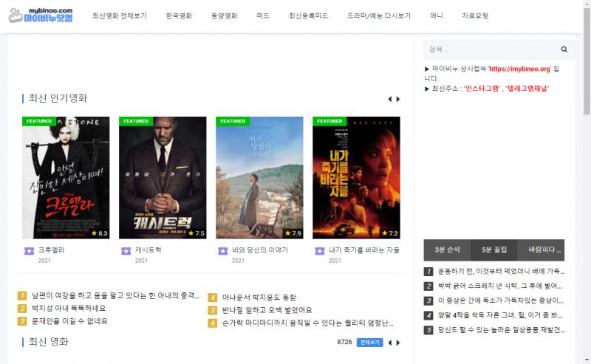Switch to the 3분 순삭 tab
The image size is (591, 364).
(447, 250)
